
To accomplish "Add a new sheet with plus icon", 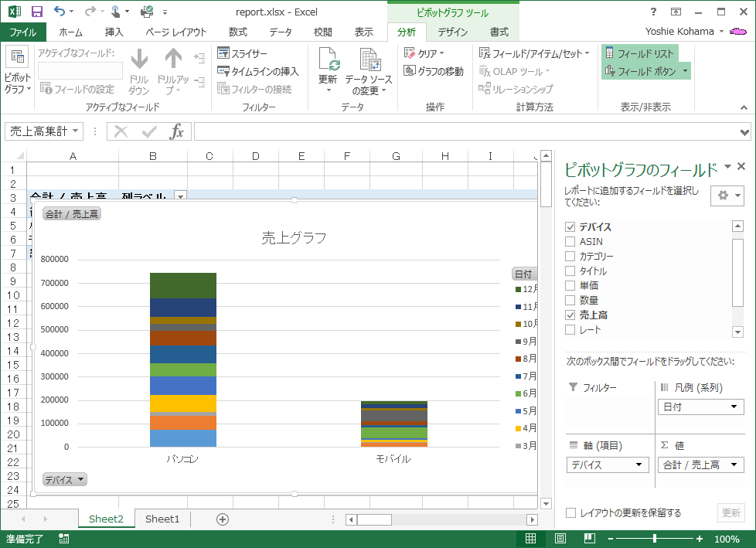I will 223,519.
